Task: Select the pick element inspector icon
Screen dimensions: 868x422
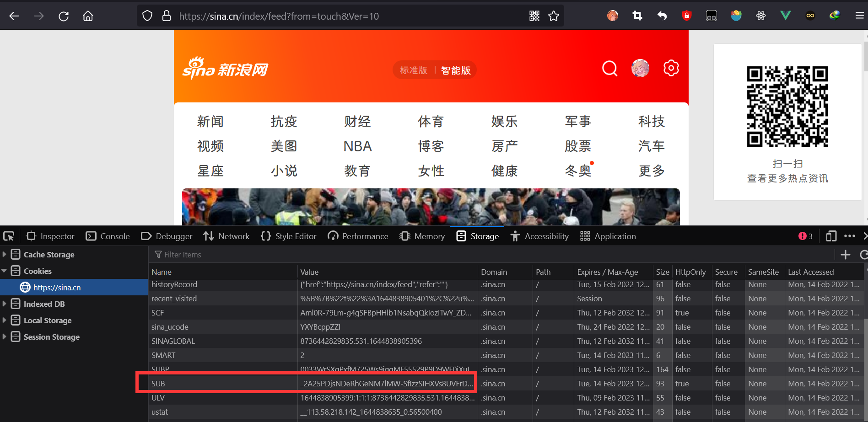Action: [9, 236]
